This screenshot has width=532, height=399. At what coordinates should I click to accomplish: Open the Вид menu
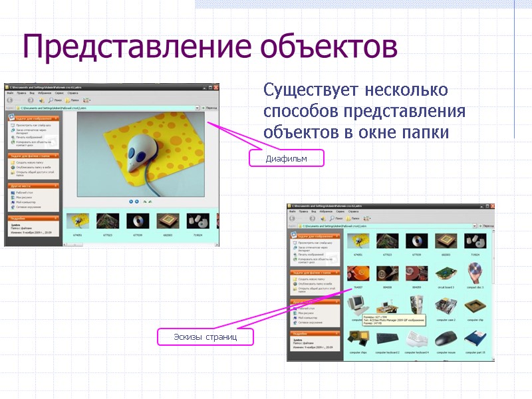[x=31, y=93]
